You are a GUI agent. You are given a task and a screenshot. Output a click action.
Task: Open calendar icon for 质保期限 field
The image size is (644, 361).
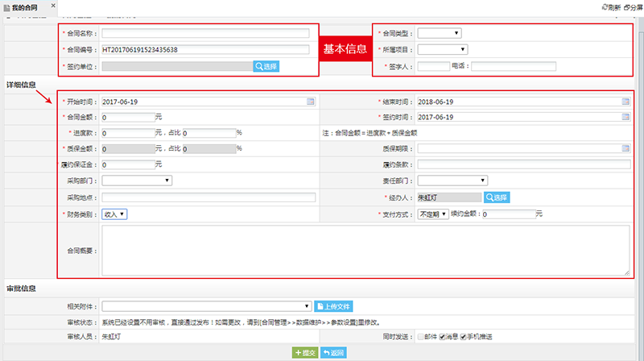click(x=625, y=148)
